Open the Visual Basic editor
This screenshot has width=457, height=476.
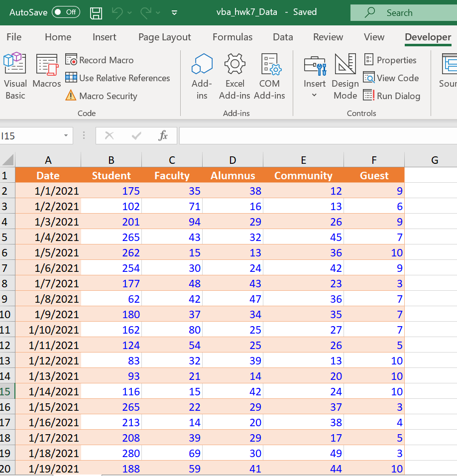(x=15, y=76)
